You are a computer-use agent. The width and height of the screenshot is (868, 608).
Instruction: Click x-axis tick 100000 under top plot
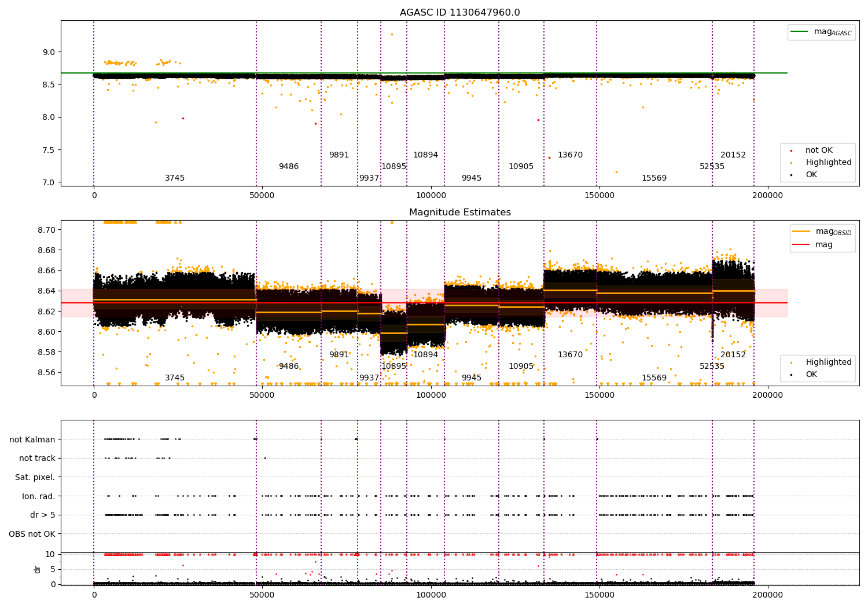[x=431, y=196]
